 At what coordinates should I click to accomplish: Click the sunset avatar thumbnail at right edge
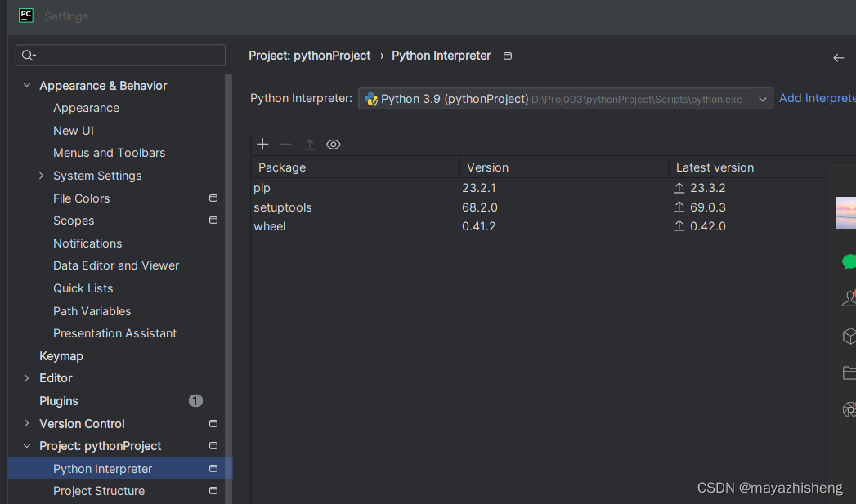[x=845, y=212]
